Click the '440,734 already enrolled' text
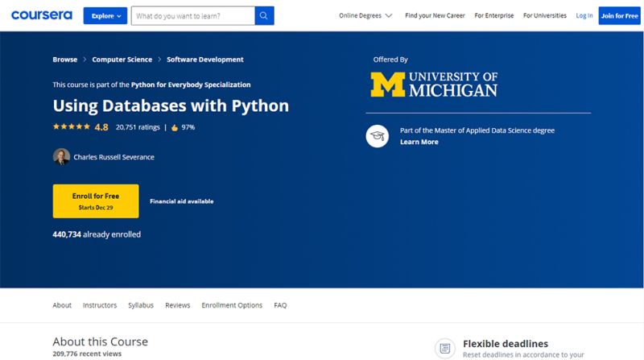The height and width of the screenshot is (360, 644). (97, 234)
